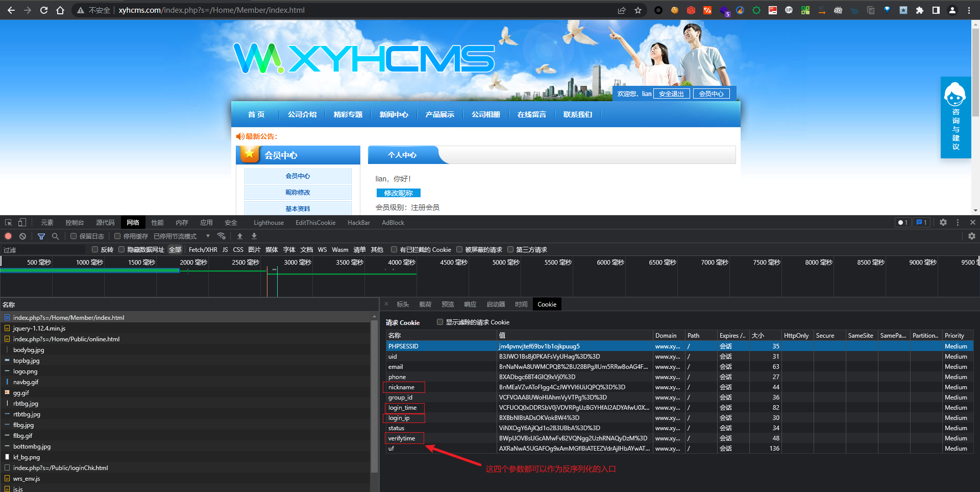This screenshot has width=980, height=492.
Task: Activate the DevTools inspect element picker
Action: (x=8, y=222)
